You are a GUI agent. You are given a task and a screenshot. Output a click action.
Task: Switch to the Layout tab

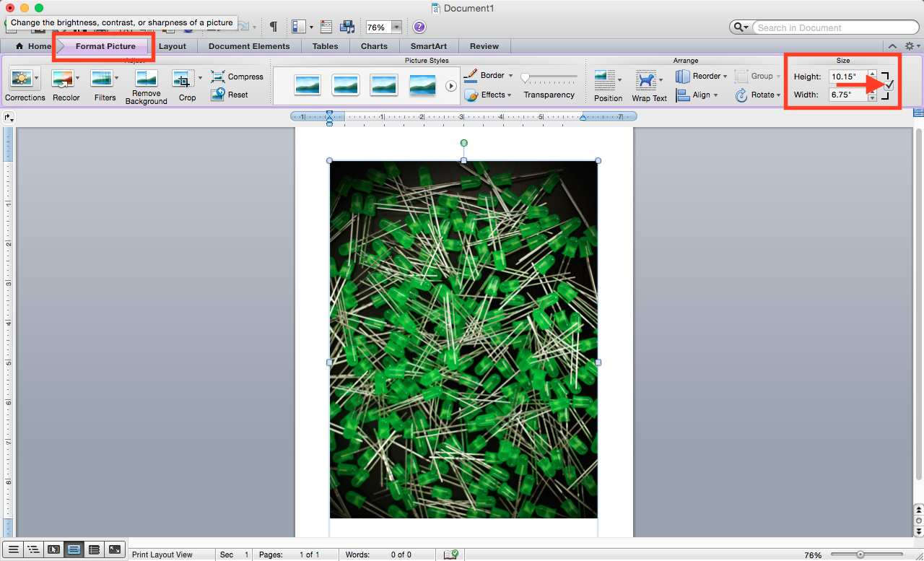(173, 46)
